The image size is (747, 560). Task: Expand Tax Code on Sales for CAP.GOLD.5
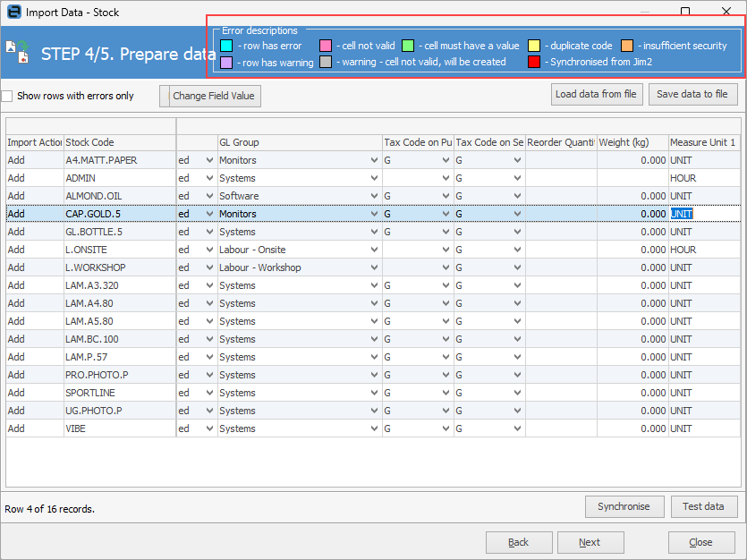coord(517,215)
